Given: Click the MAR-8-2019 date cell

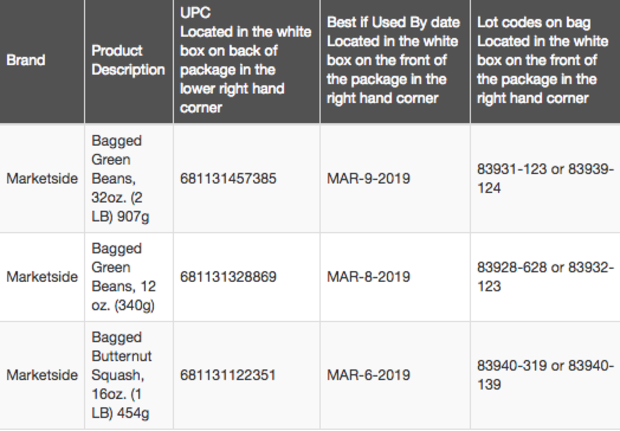Looking at the screenshot, I should point(368,276).
